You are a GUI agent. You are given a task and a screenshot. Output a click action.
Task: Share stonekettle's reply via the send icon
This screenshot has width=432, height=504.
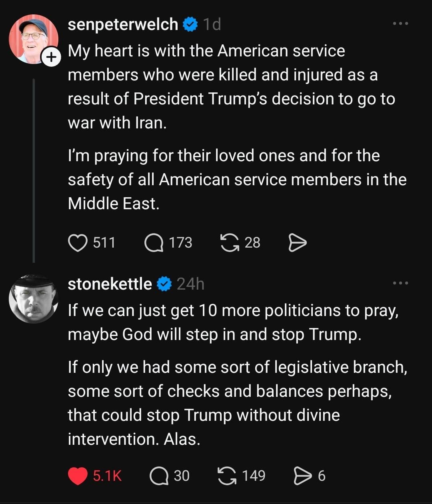pyautogui.click(x=302, y=476)
